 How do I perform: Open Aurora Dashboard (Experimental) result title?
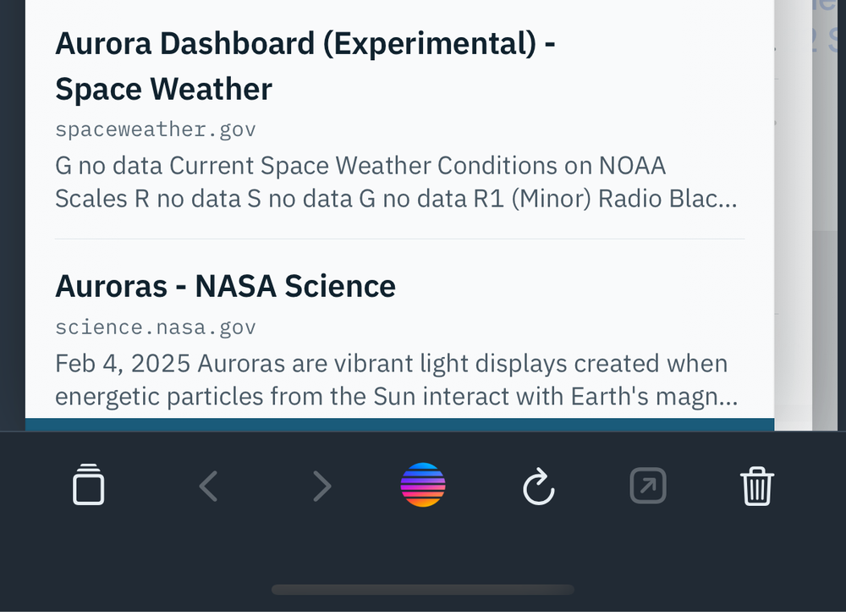(305, 66)
